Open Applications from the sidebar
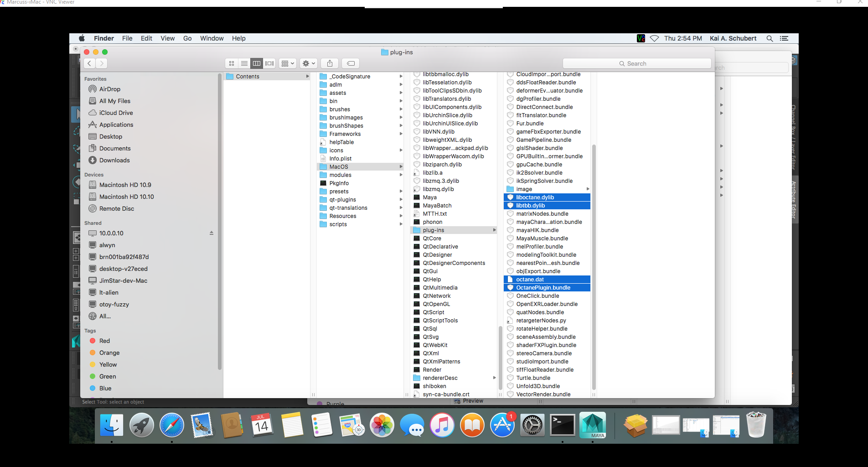The width and height of the screenshot is (868, 467). 116,125
